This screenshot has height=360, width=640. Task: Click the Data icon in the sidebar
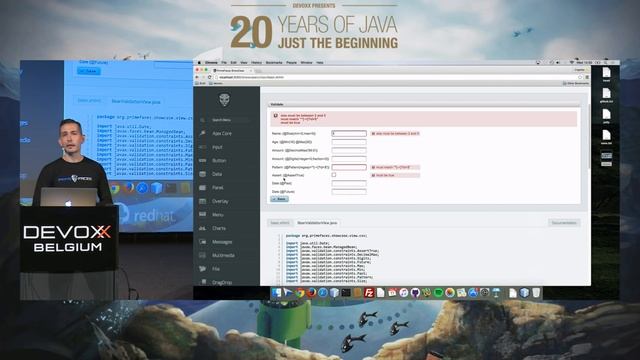pos(202,174)
